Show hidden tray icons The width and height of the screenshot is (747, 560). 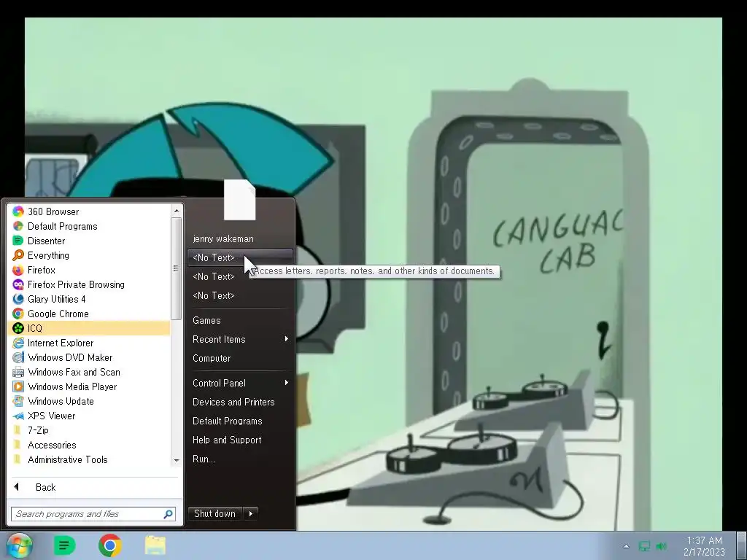[626, 546]
